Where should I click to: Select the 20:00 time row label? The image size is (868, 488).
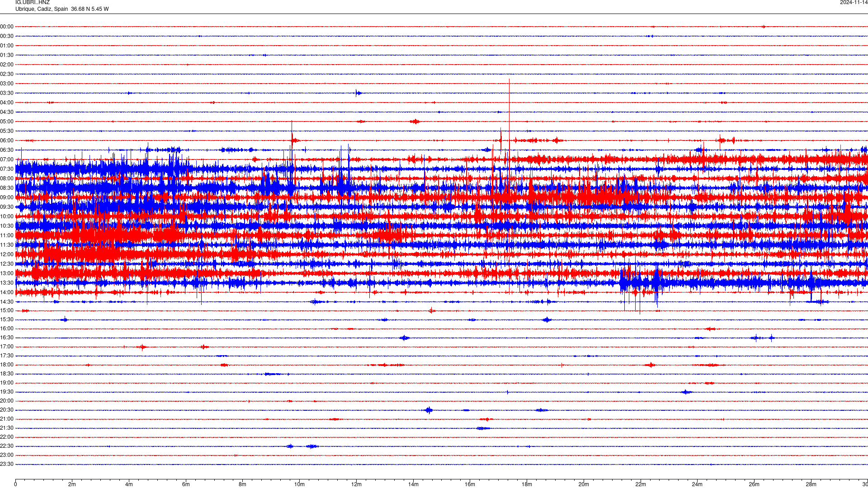pos(7,401)
